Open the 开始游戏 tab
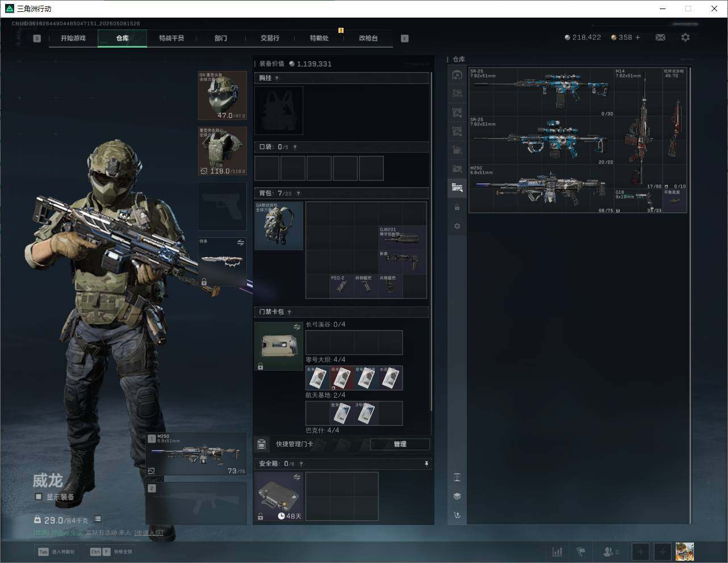The height and width of the screenshot is (563, 728). point(73,38)
